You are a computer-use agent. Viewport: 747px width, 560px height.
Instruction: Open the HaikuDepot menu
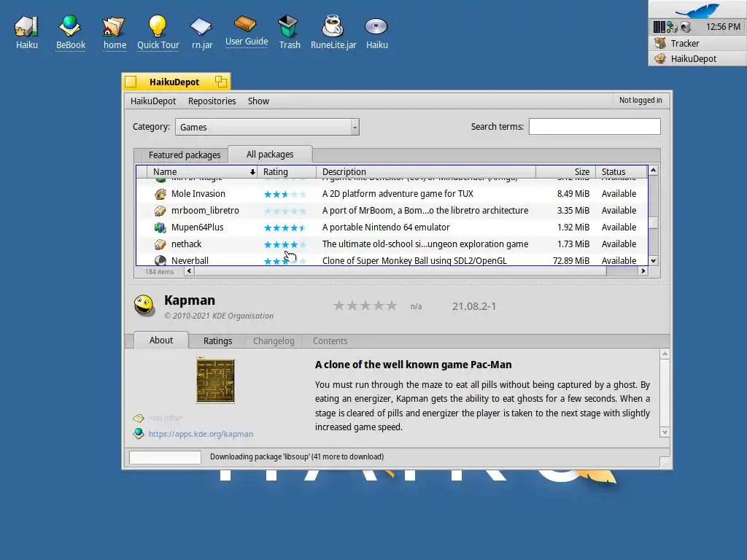pyautogui.click(x=153, y=101)
